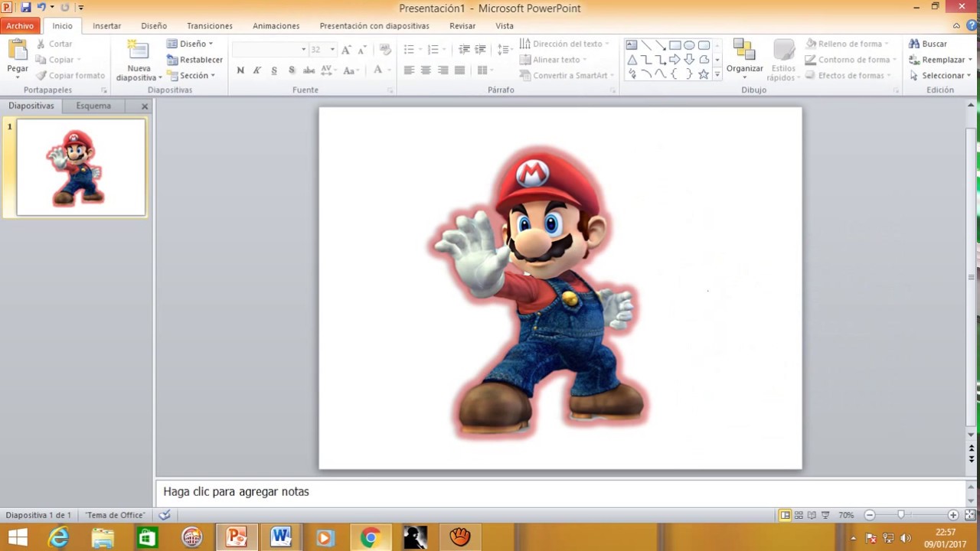Open the columns button
Screen dimensions: 980x551
click(484, 70)
